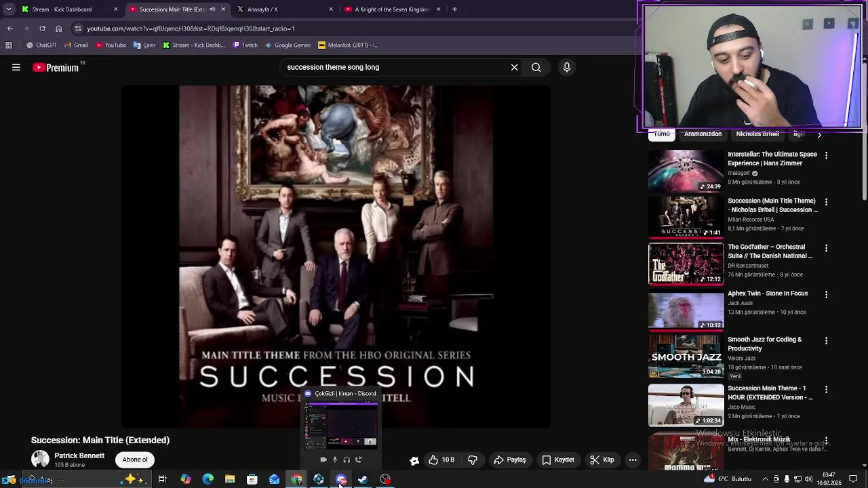The width and height of the screenshot is (868, 488).
Task: Open options menu for Aphex Twin video
Action: 826,295
